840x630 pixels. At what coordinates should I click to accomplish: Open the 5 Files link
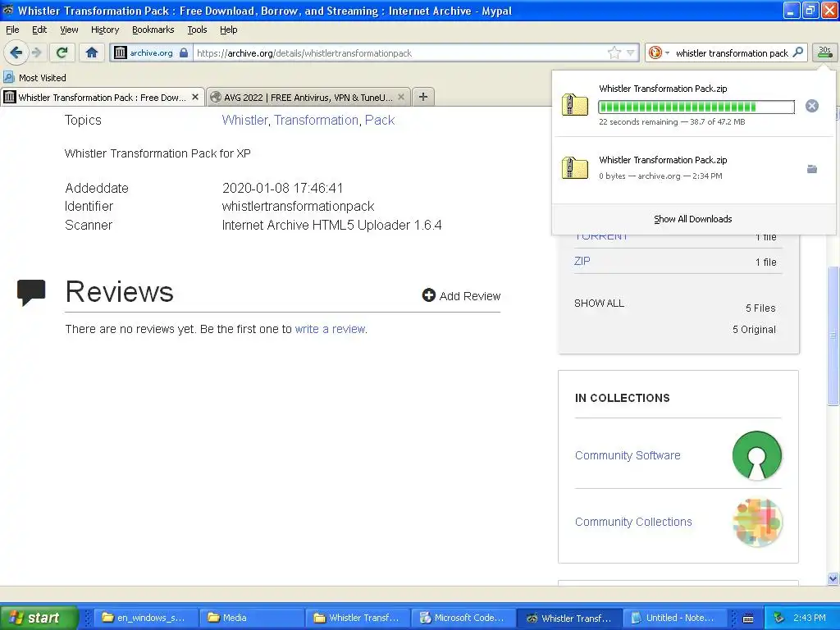coord(760,308)
